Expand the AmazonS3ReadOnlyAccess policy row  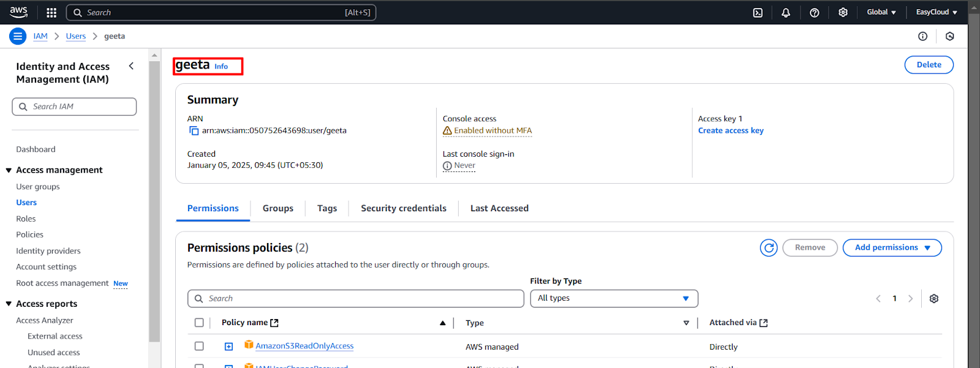pos(228,347)
